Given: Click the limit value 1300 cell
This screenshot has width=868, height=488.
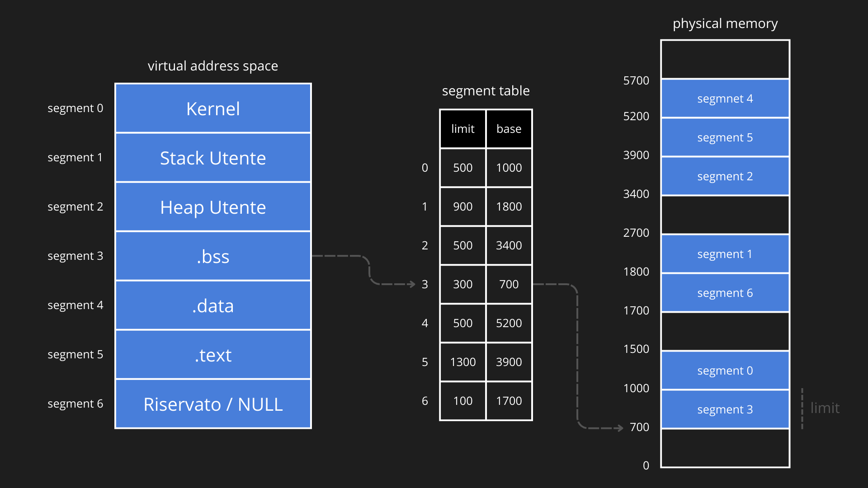Looking at the screenshot, I should pos(462,362).
